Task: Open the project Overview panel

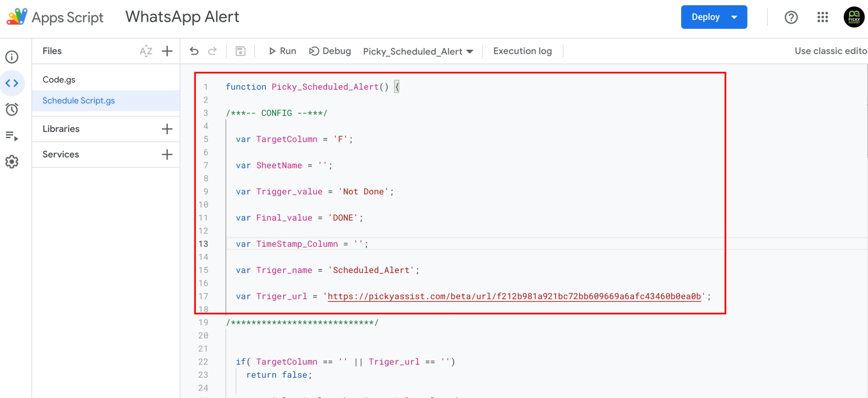Action: click(x=12, y=57)
